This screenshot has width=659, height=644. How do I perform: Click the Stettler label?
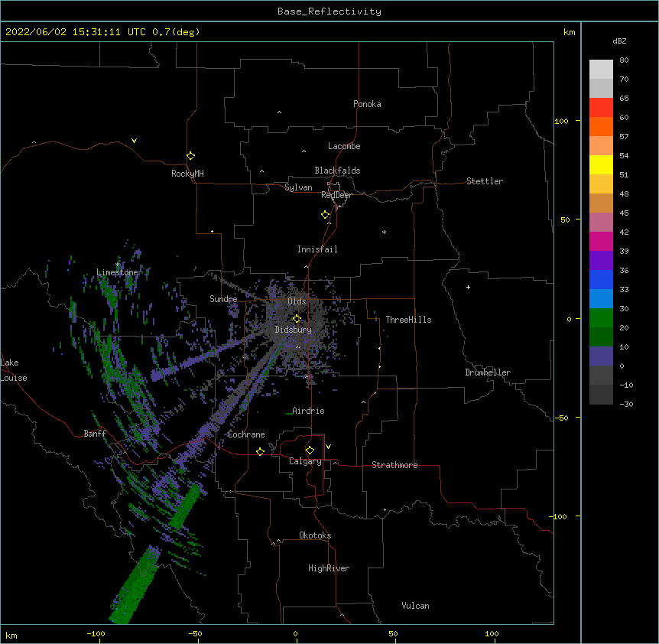pos(485,181)
